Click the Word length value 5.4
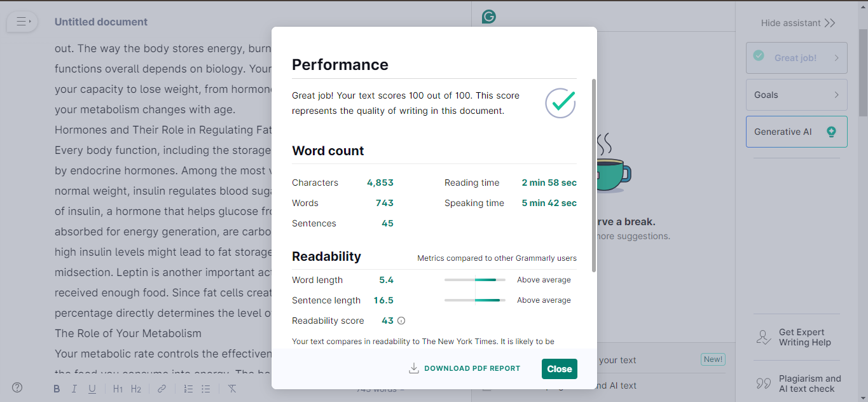Image resolution: width=868 pixels, height=402 pixels. point(387,280)
